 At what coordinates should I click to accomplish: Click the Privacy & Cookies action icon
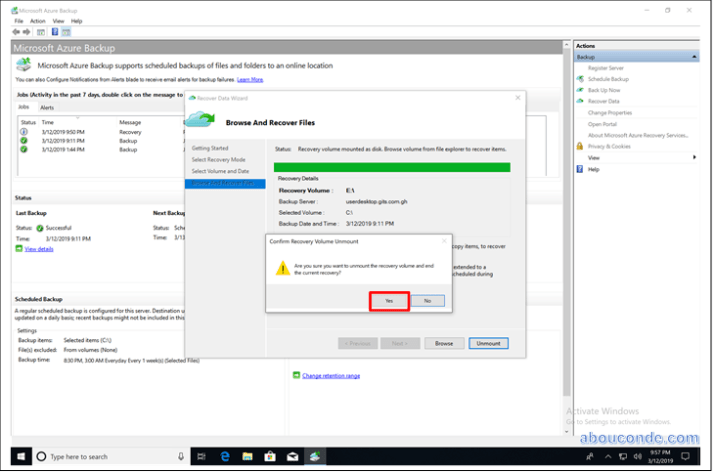[580, 146]
